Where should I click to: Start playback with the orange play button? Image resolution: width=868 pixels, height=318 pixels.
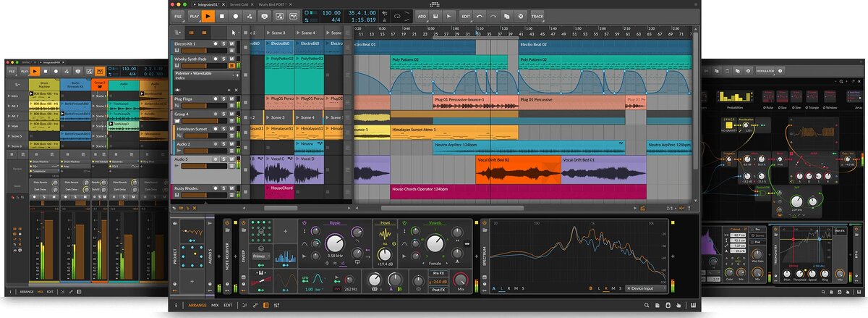208,16
